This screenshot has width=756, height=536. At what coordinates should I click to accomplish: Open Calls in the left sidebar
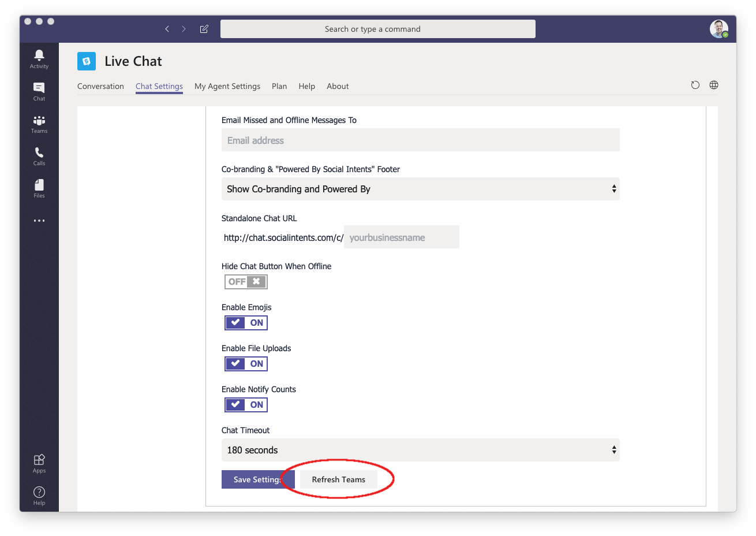tap(39, 156)
